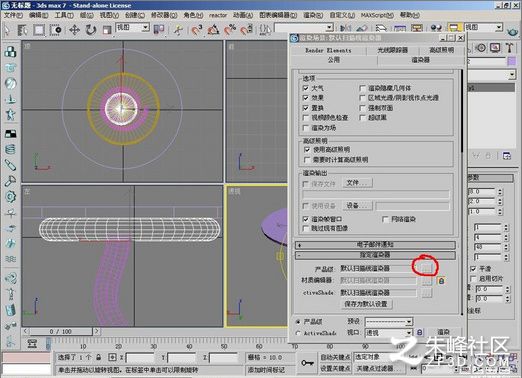522x378 pixels.
Task: Open the reference coordinate system 视图 dropdown
Action: pyautogui.click(x=132, y=28)
